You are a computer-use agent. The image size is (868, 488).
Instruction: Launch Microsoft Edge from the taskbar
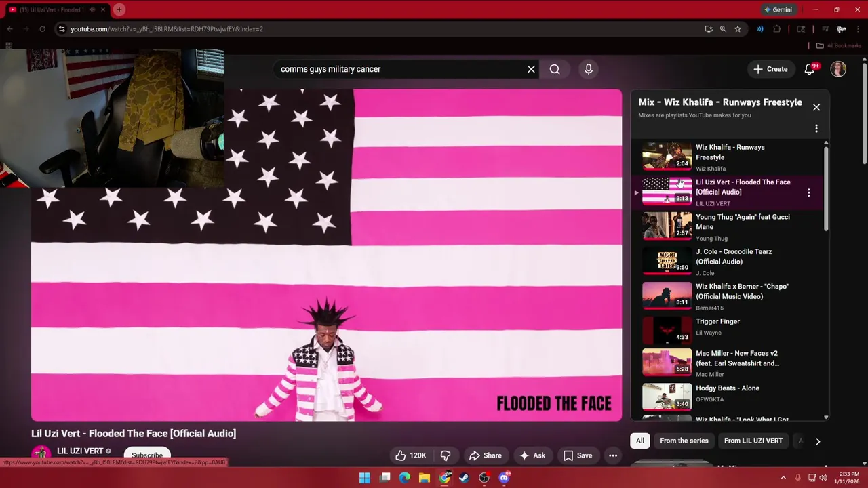tap(405, 478)
